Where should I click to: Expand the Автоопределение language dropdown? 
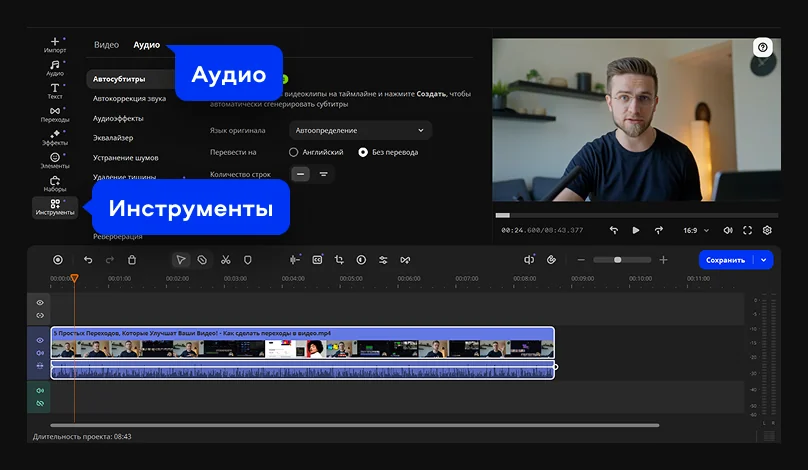(360, 130)
